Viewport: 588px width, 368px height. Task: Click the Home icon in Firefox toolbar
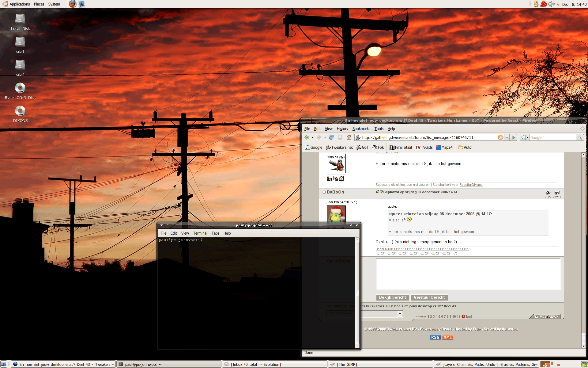click(x=349, y=137)
